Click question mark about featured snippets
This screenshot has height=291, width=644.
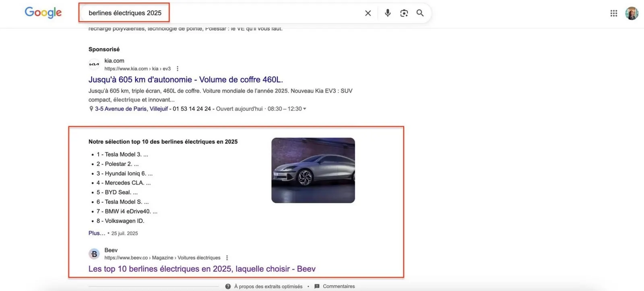228,287
